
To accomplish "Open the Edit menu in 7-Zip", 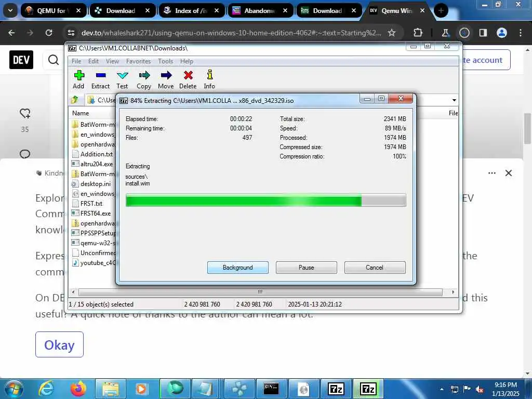I will click(94, 61).
